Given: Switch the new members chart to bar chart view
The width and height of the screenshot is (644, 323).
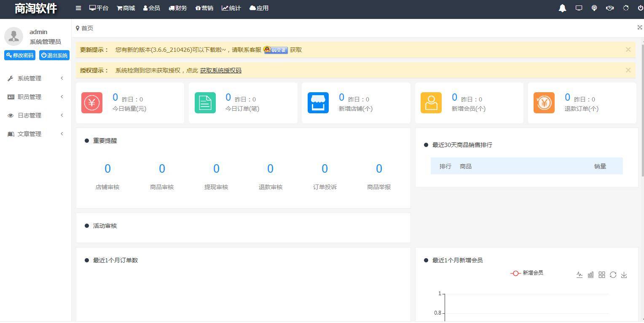Looking at the screenshot, I should 590,275.
